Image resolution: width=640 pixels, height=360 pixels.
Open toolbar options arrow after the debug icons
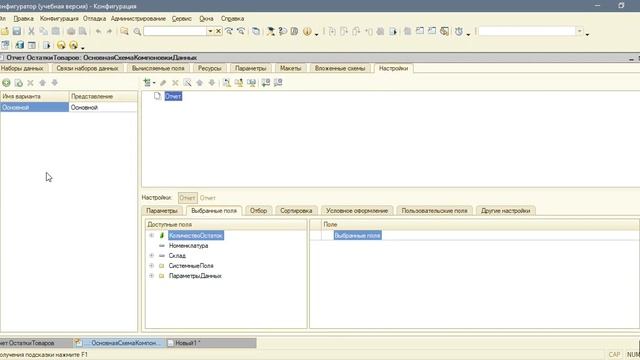(x=82, y=48)
